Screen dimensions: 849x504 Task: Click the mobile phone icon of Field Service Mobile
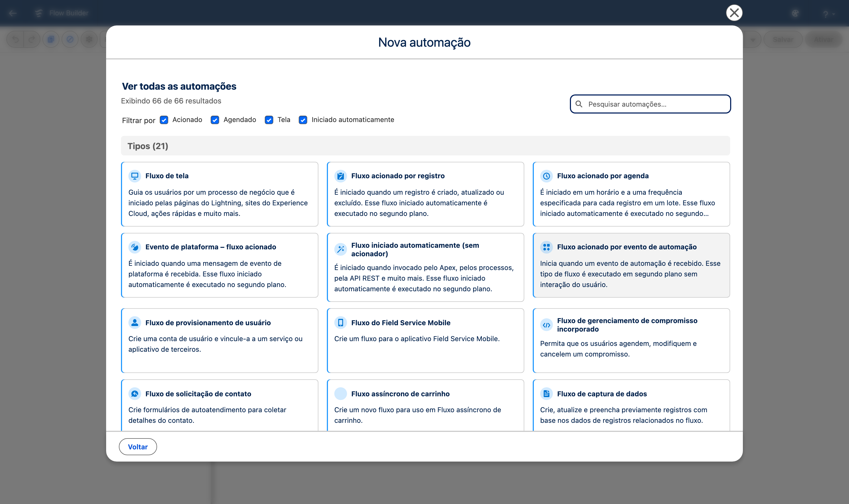[x=341, y=322]
